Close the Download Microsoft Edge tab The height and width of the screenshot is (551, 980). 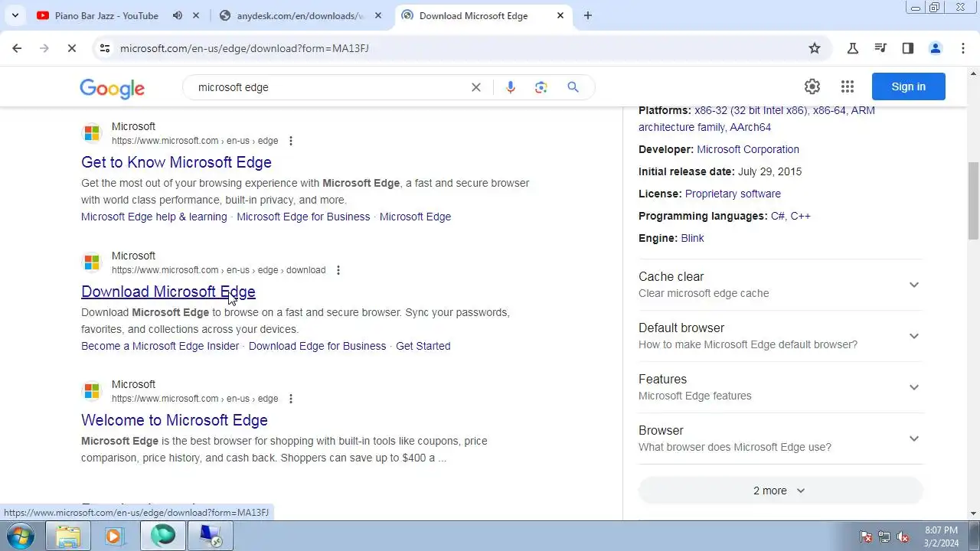[560, 15]
